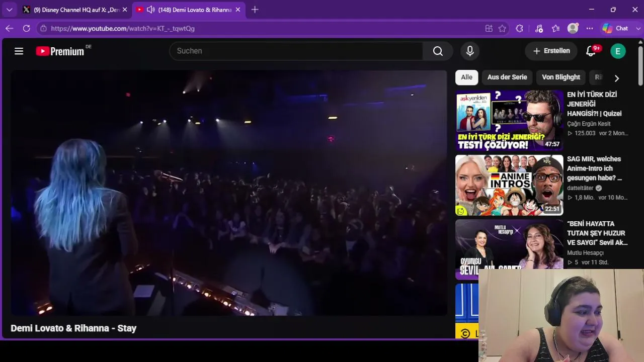Visit the datteltäter channel
644x362 pixels.
580,188
